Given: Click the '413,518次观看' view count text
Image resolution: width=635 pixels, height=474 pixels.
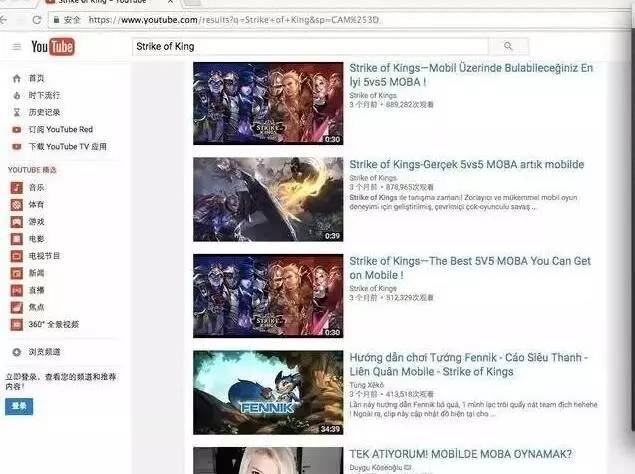Looking at the screenshot, I should click(x=410, y=394).
